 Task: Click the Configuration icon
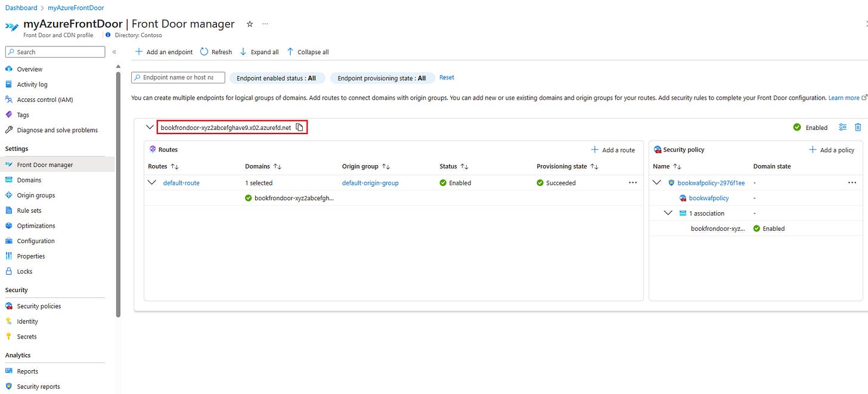9,241
